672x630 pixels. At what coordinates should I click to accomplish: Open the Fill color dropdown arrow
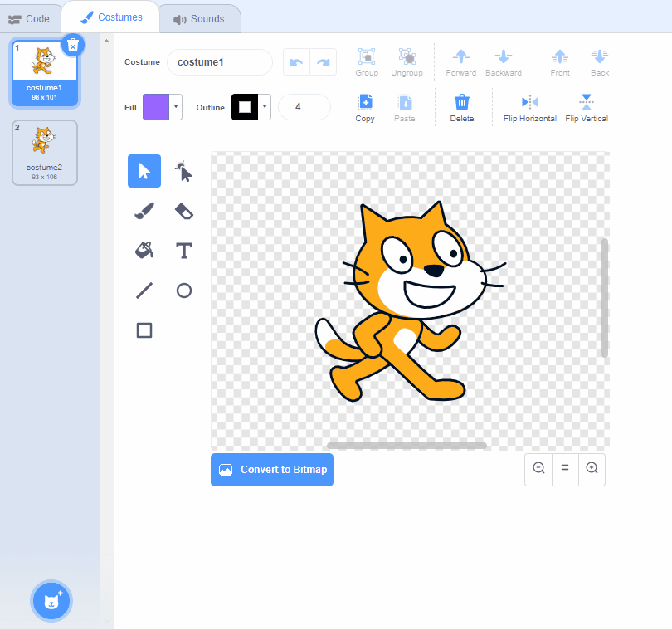point(176,107)
